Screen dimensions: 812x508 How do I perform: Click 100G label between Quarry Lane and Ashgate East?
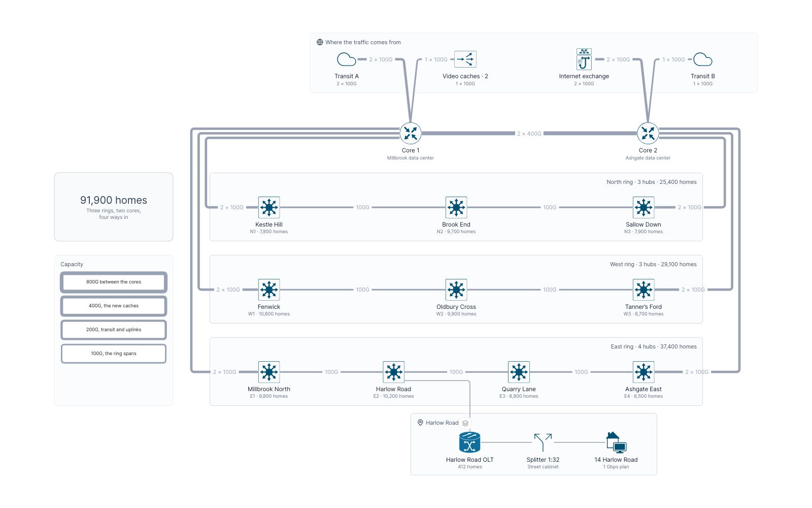click(581, 372)
